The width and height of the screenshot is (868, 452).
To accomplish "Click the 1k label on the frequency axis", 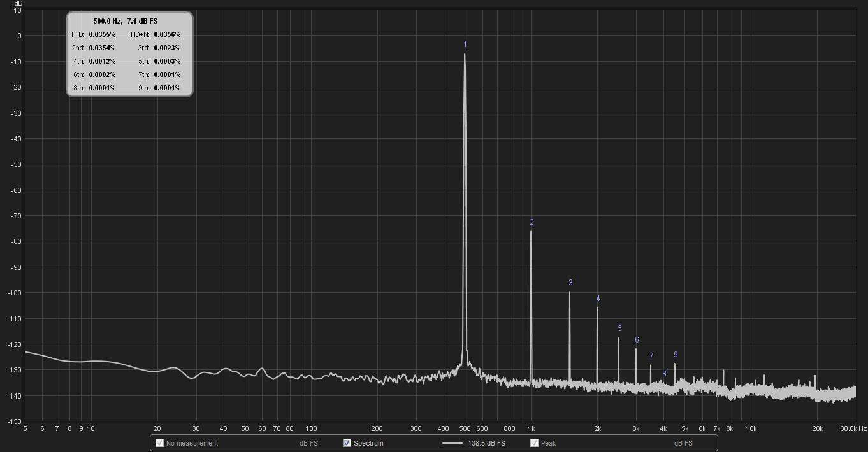I will point(531,429).
